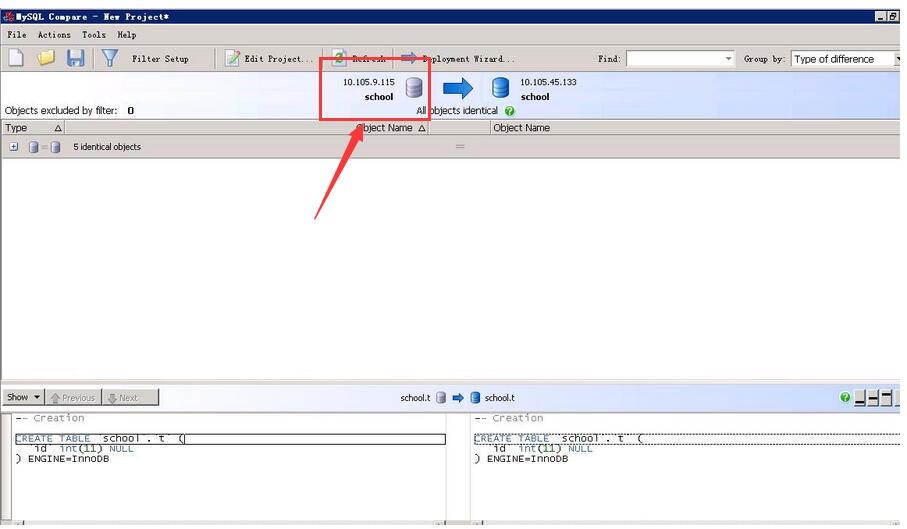The image size is (907, 529).
Task: Select the target IP text 10.105.45.133
Action: 548,82
